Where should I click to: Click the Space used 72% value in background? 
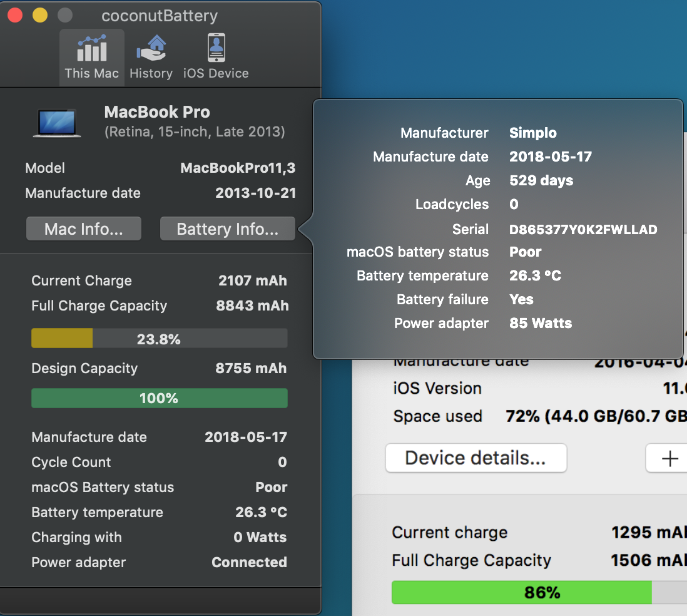click(596, 416)
